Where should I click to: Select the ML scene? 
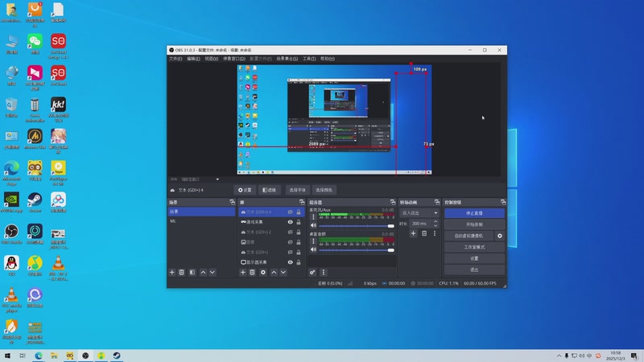[202, 220]
